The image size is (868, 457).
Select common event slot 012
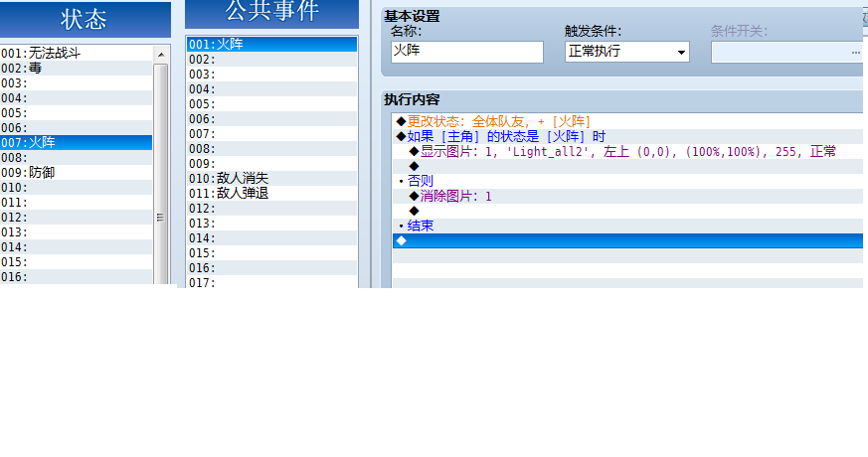[271, 209]
